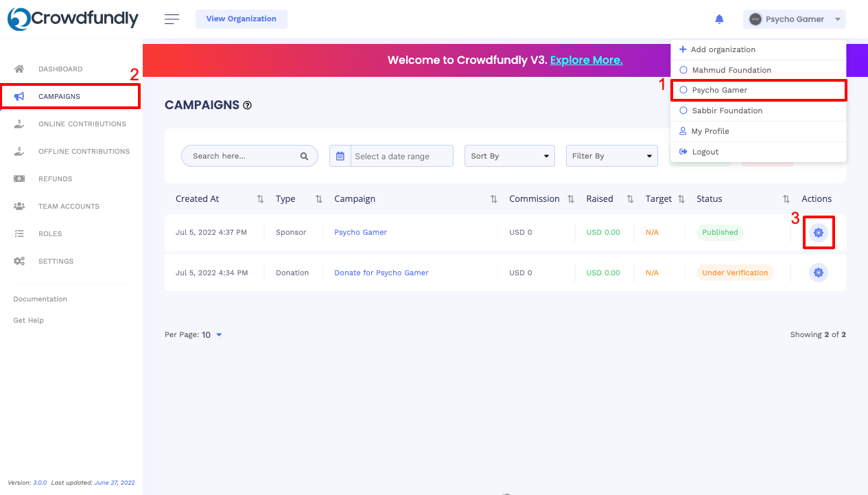Sort by Commission column arrows
The width and height of the screenshot is (868, 495).
pyautogui.click(x=570, y=199)
